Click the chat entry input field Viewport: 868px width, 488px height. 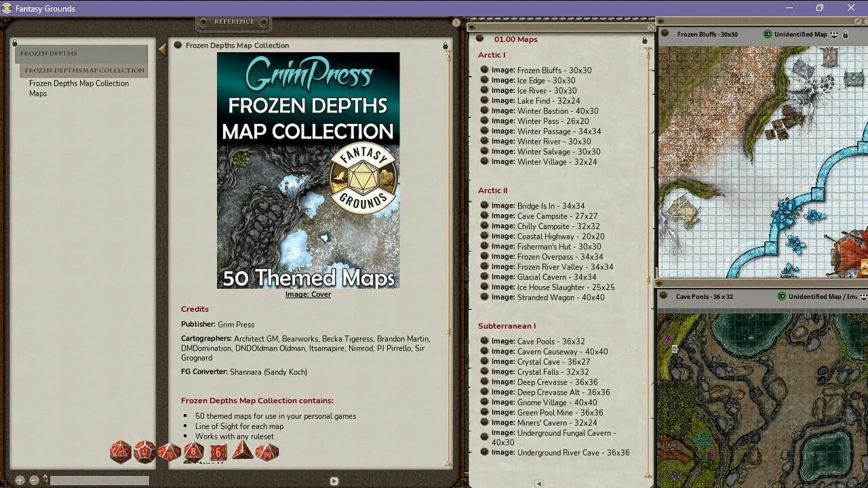tap(99, 481)
